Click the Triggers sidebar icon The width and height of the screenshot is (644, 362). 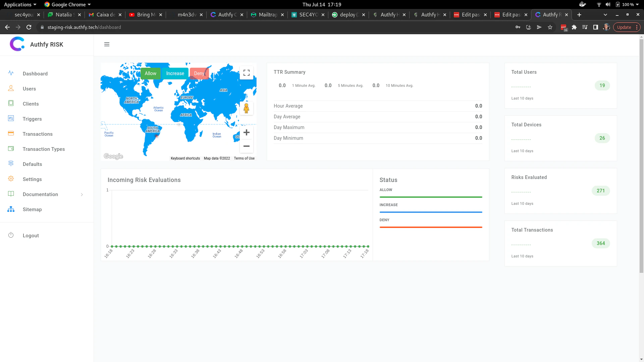point(11,119)
